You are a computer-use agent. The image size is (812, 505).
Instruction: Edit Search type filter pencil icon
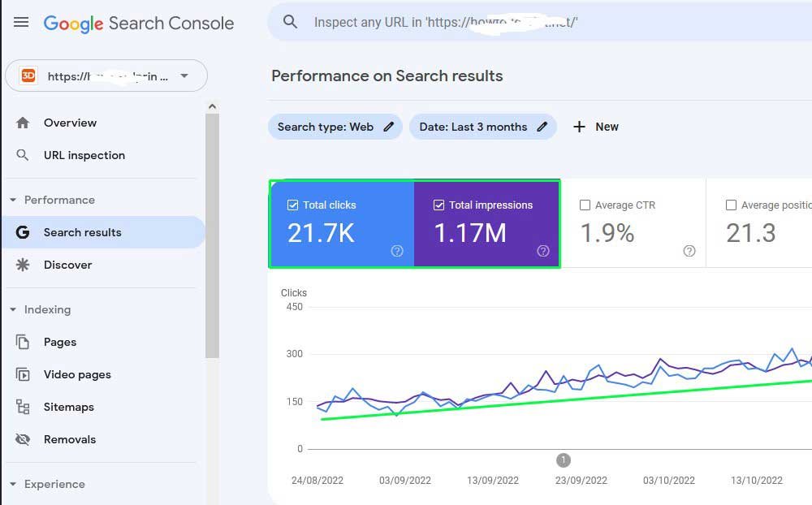(x=388, y=127)
